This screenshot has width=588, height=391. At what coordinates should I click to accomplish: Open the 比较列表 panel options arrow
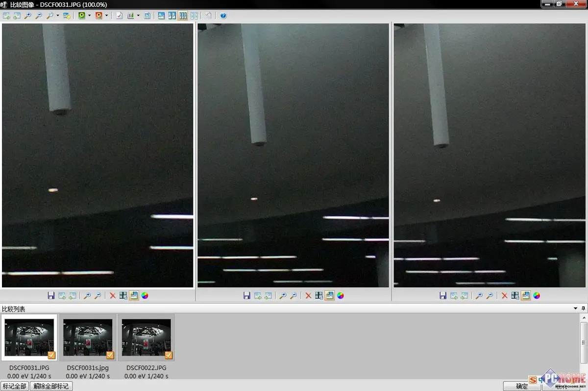coord(576,309)
